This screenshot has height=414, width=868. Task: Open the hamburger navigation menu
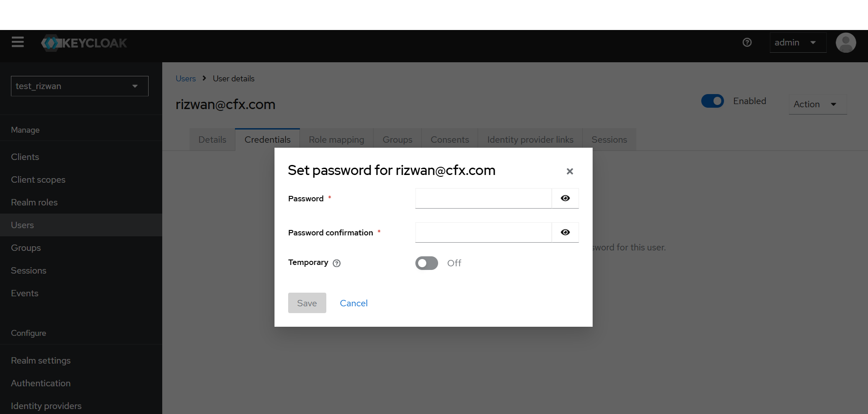18,42
